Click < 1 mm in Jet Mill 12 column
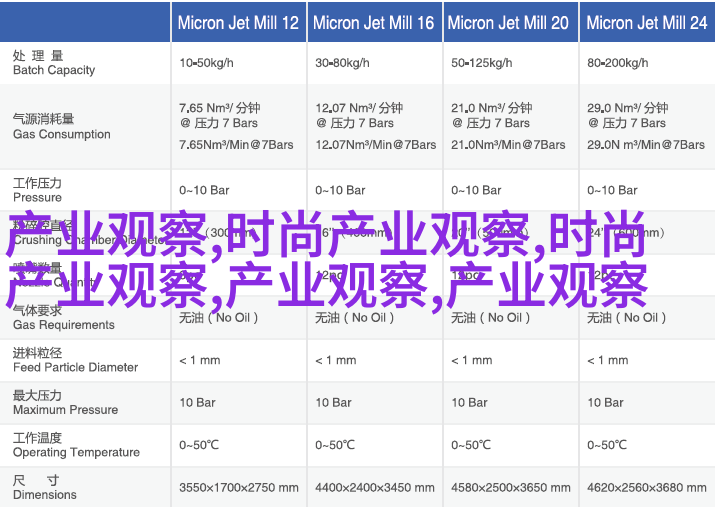The width and height of the screenshot is (722, 507). pos(199,360)
